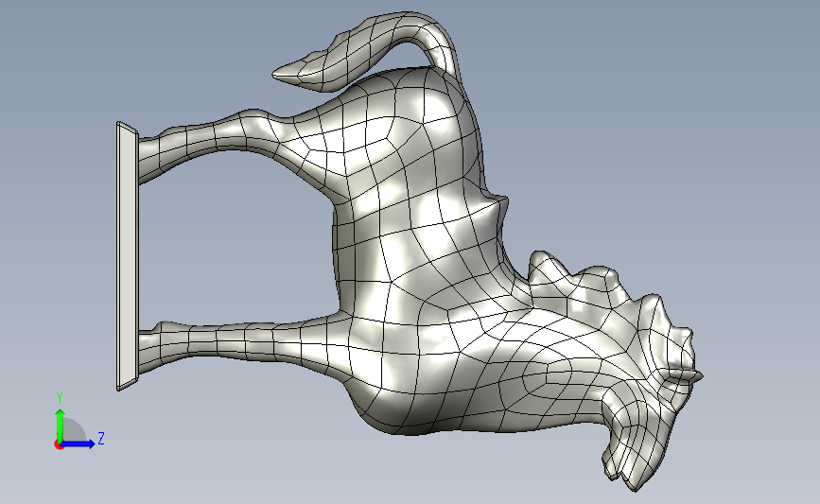Screen dimensions: 820x504
Task: Click the blue Z axis arrow of the triad
Action: [79, 443]
